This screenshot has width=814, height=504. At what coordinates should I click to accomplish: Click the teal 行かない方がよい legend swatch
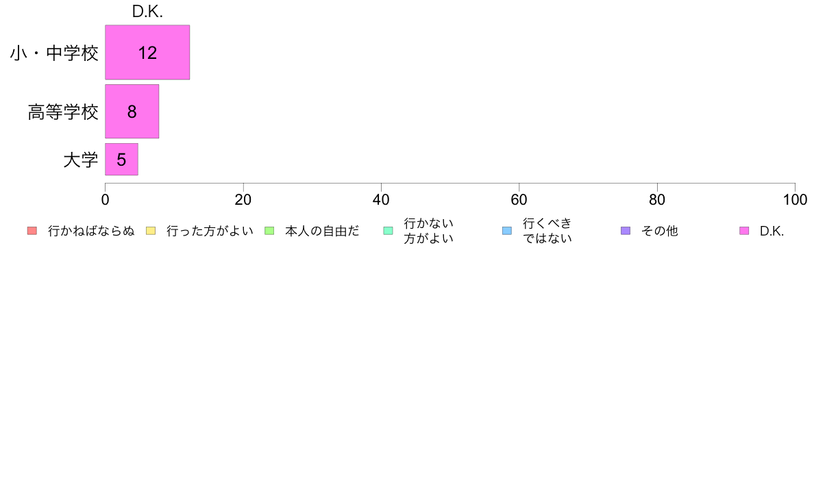pos(388,231)
